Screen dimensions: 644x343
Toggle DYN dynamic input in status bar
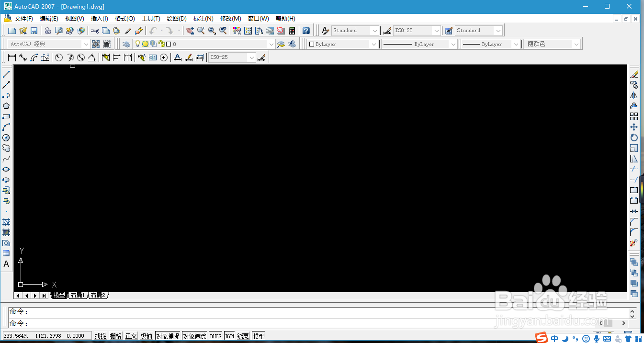point(230,336)
